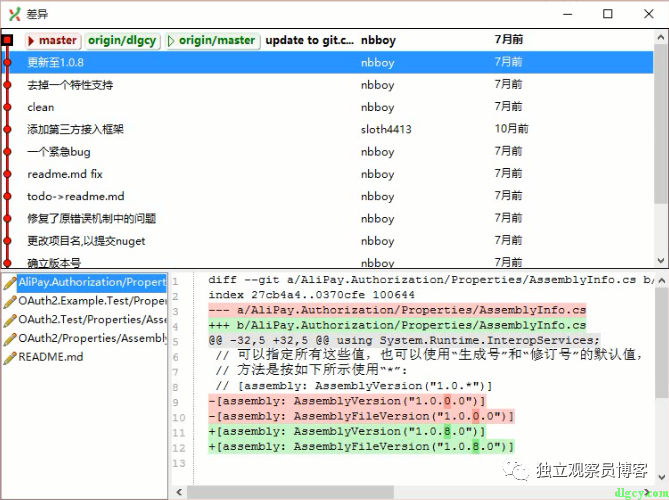Click added AssemblyFileVersion("1.0.8.0") line
This screenshot has height=500, width=669.
(x=361, y=447)
